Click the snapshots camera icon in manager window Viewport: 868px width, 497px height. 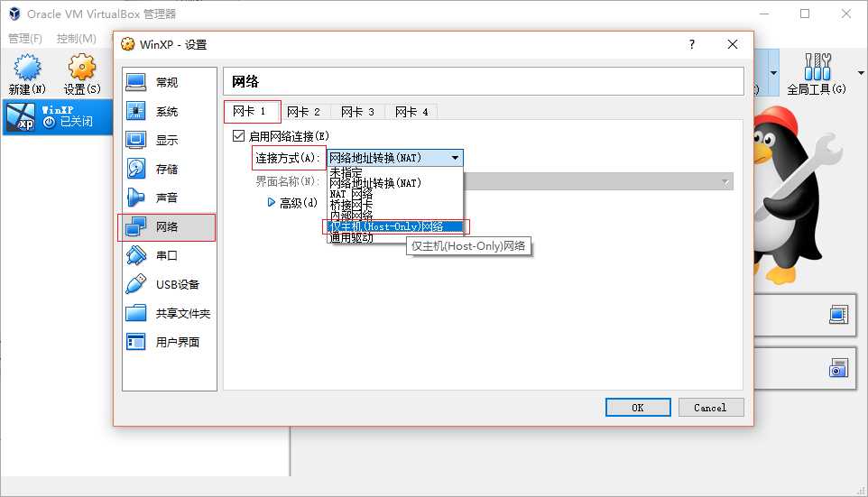tap(838, 367)
